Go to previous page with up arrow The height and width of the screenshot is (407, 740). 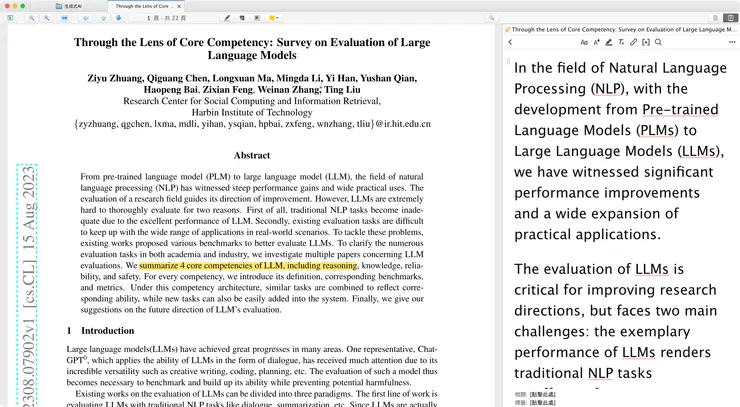tap(103, 18)
